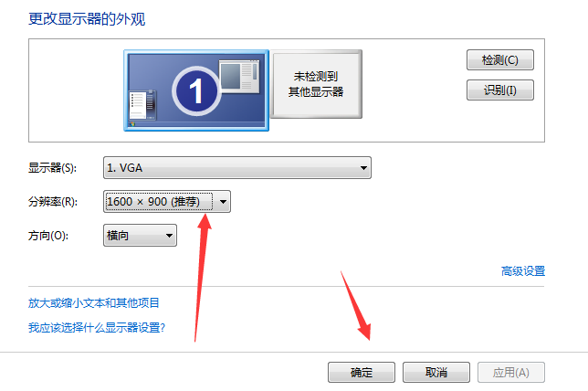
Task: Click the 检测(C) detect button
Action: [499, 59]
